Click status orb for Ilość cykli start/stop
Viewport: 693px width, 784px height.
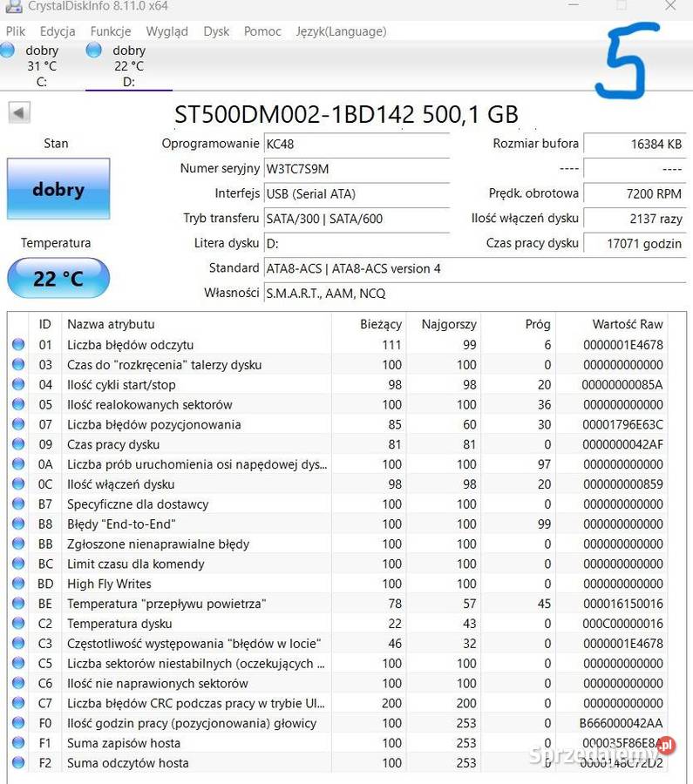[x=18, y=384]
